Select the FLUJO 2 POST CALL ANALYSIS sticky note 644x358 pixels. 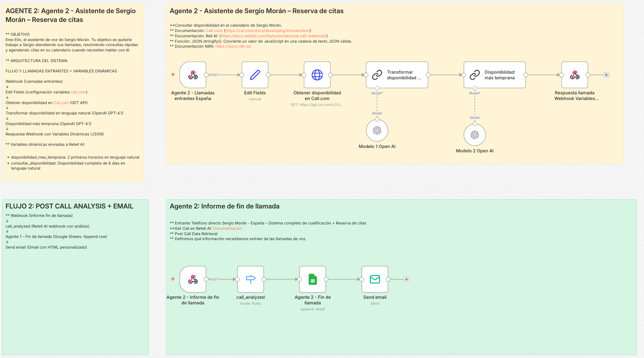pyautogui.click(x=75, y=298)
